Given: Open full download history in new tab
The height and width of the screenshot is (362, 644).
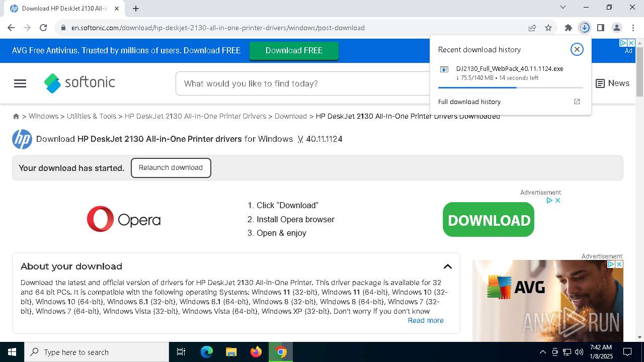Looking at the screenshot, I should 577,102.
